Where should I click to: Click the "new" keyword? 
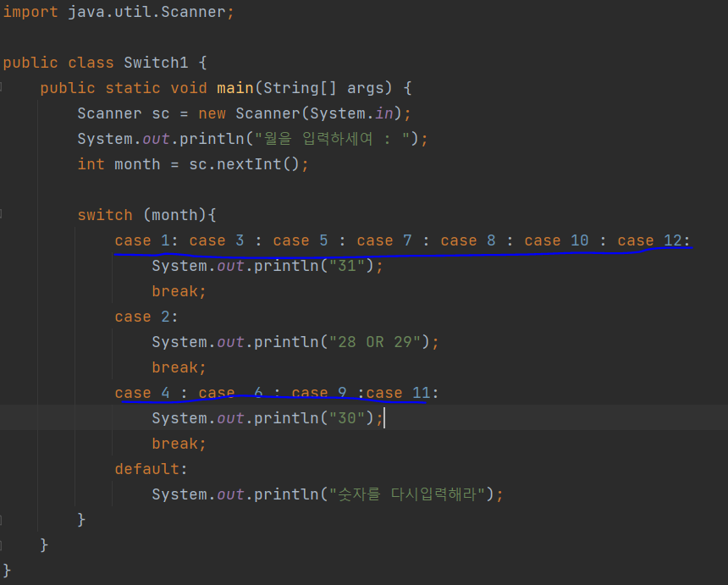(x=212, y=113)
